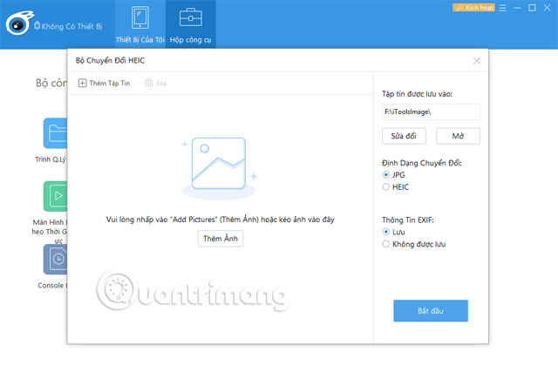Open the hamburger menu icon
Image resolution: width=558 pixels, height=392 pixels.
(x=502, y=8)
